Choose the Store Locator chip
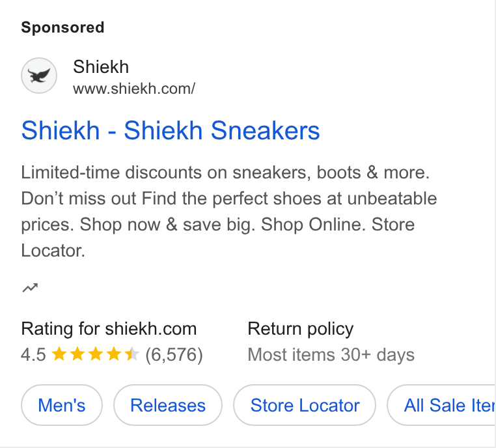Screen dimensions: 496x448 (x=305, y=405)
